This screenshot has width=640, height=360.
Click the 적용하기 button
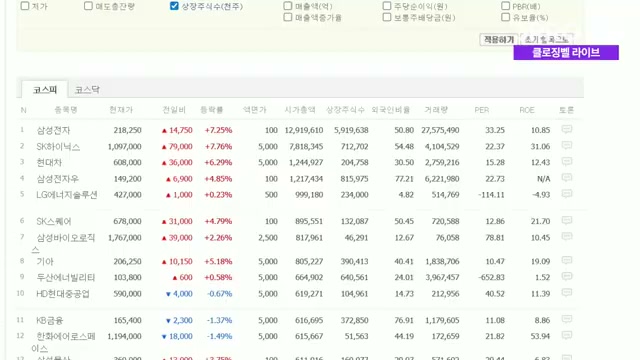499,40
